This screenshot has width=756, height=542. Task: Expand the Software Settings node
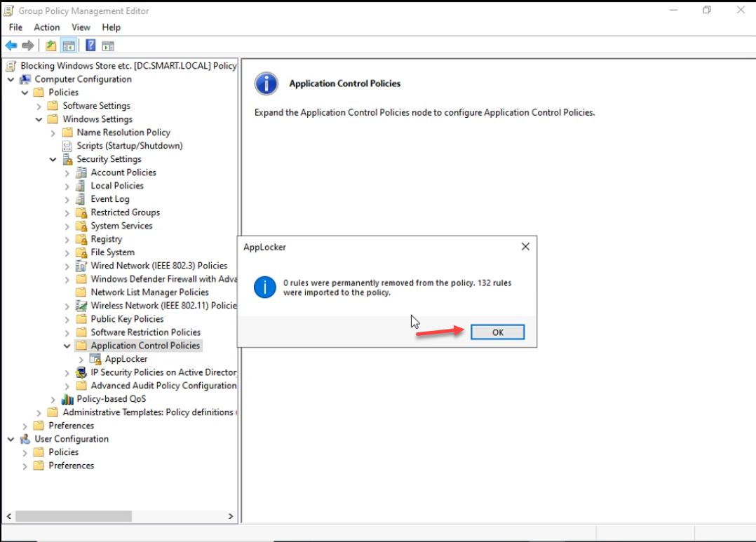tap(39, 106)
